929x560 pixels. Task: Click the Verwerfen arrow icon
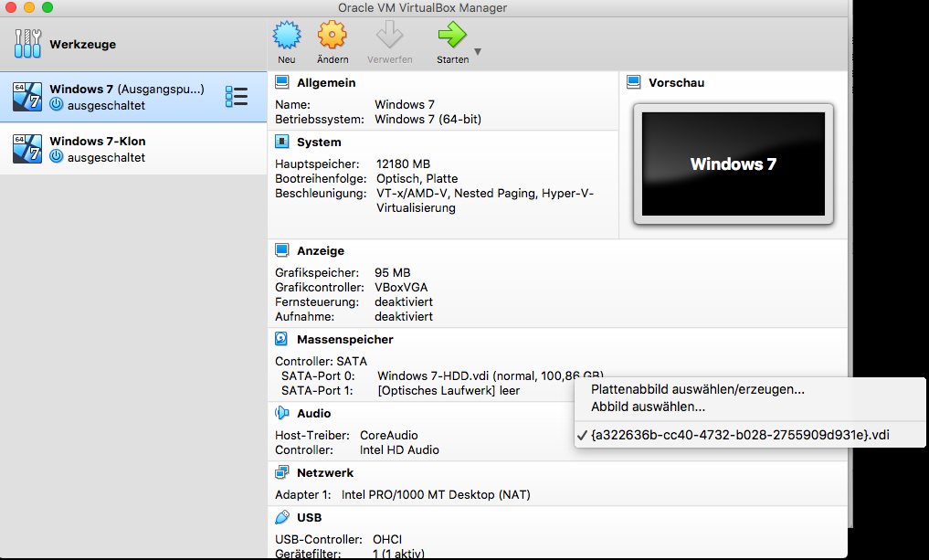[x=389, y=35]
